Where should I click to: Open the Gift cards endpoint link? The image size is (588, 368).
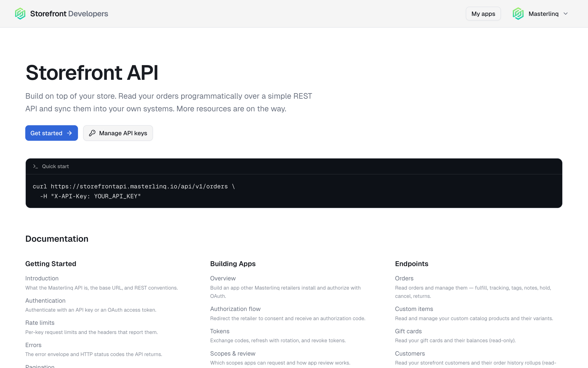point(408,331)
